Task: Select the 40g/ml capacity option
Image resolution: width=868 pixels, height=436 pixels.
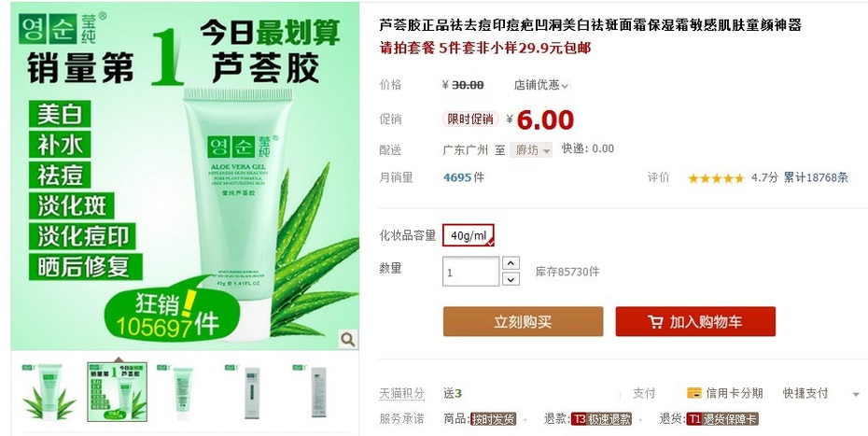Action: point(469,235)
